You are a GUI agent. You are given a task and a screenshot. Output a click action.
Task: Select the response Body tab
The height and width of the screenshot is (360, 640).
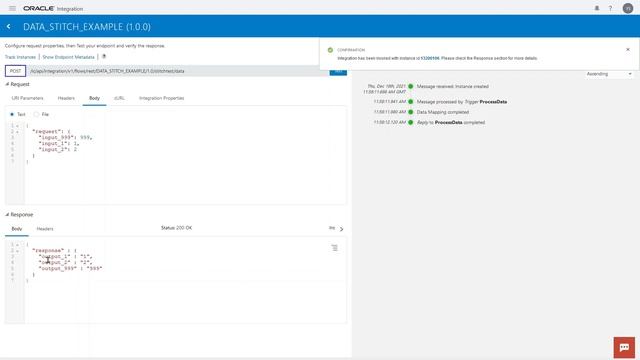[17, 229]
